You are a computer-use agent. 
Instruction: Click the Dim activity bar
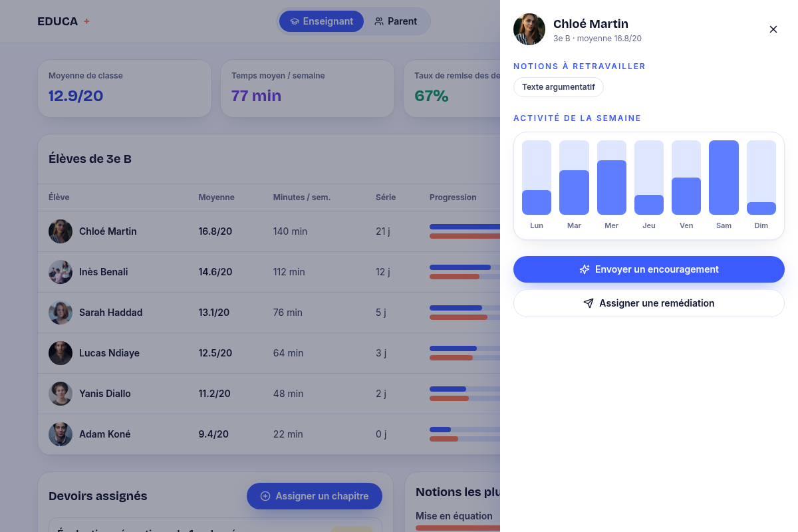click(x=761, y=178)
